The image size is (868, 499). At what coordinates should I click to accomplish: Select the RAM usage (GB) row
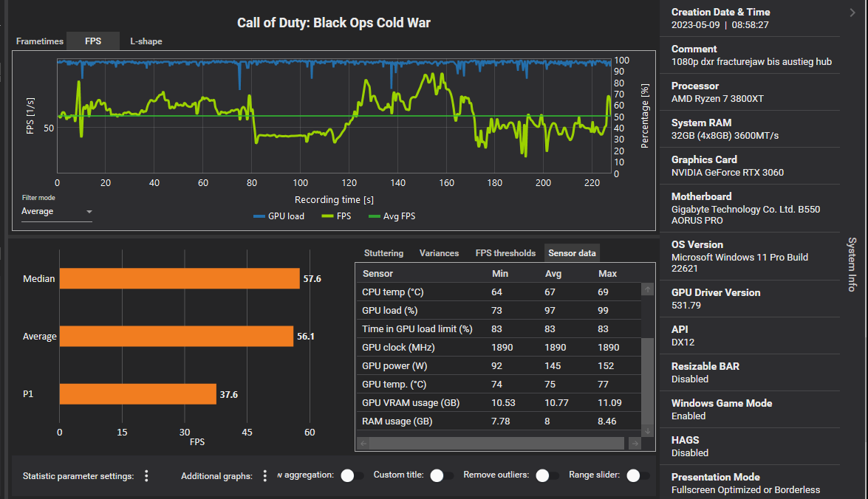point(498,421)
